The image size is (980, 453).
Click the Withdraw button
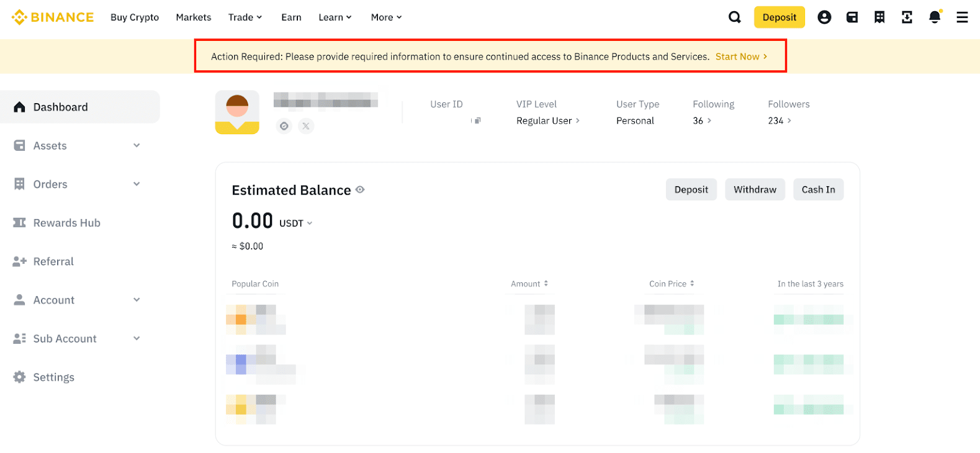[755, 189]
